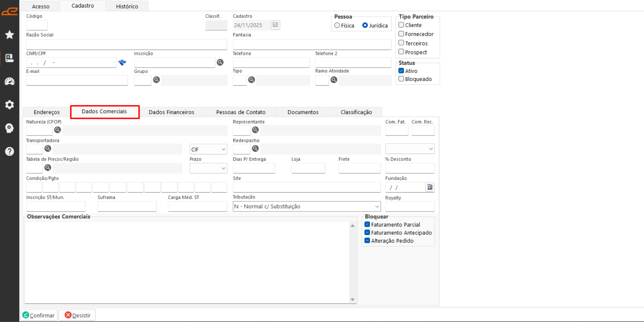This screenshot has height=322, width=644.
Task: Open settings gear icon in sidebar
Action: click(10, 105)
